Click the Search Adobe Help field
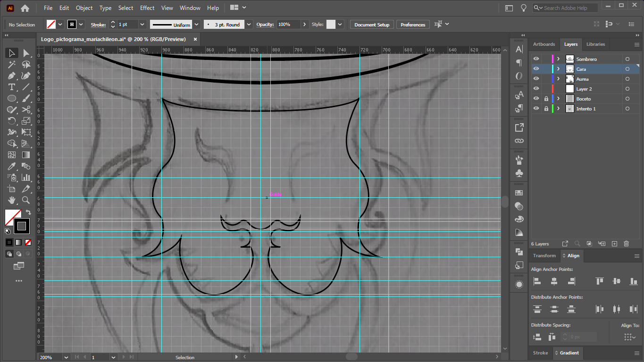Screen dimensions: 644x362 tap(565, 8)
